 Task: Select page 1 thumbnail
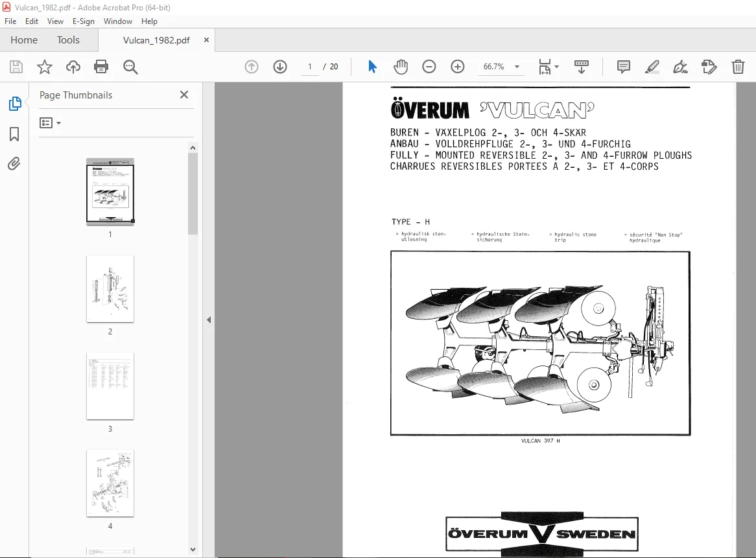[x=110, y=191]
